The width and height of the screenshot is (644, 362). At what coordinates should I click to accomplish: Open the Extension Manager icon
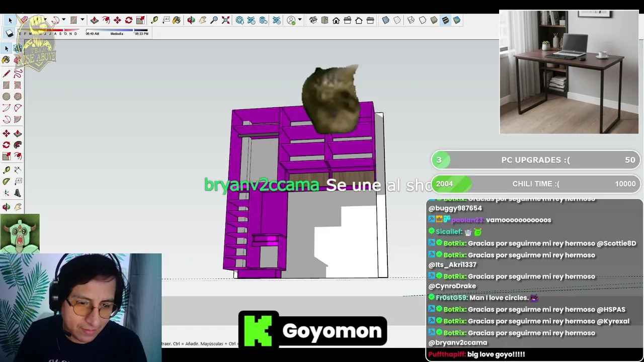pos(277,20)
